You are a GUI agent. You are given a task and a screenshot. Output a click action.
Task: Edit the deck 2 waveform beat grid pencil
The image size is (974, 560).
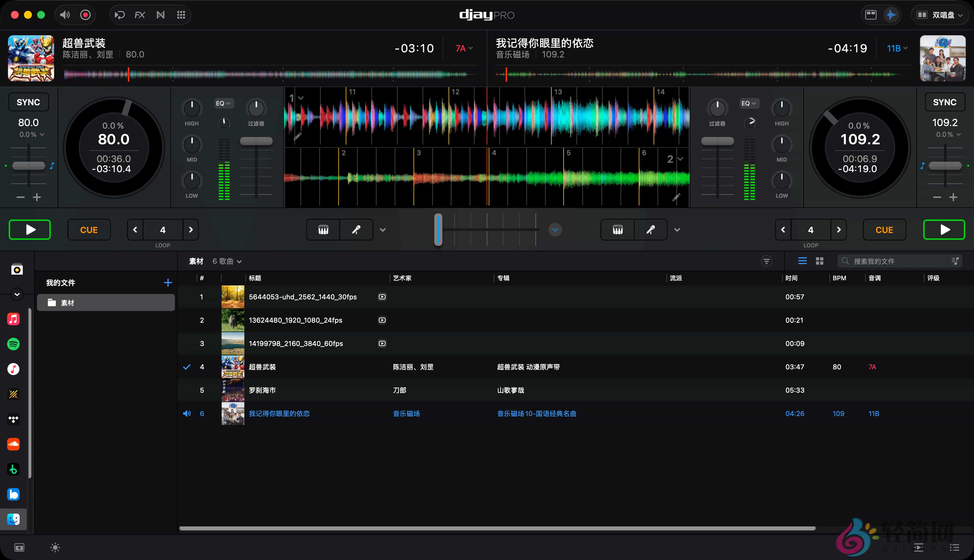pos(676,197)
